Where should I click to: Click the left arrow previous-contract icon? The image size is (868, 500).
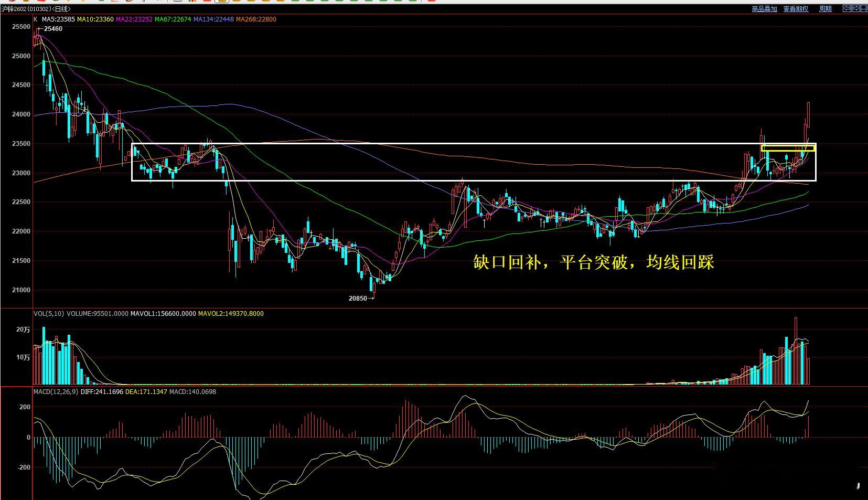846,8
